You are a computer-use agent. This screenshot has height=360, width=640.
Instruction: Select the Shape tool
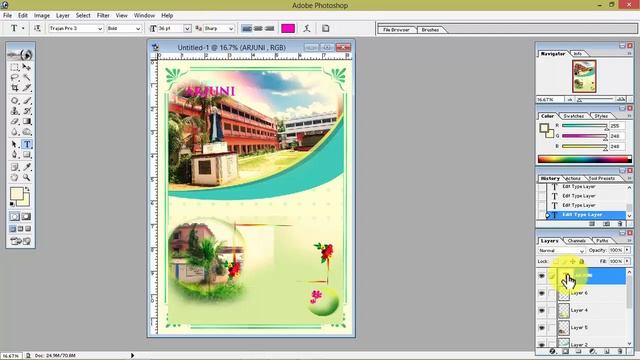27,155
